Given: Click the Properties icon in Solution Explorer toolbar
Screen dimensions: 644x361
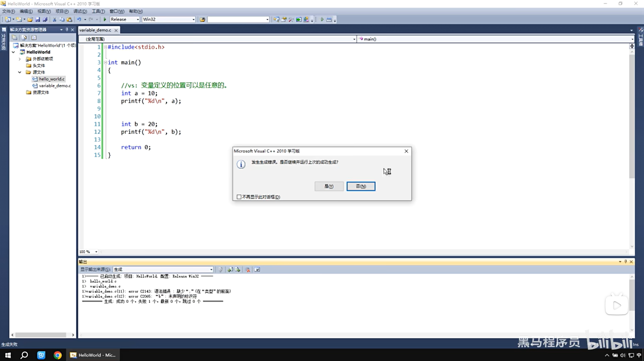Looking at the screenshot, I should coord(14,38).
